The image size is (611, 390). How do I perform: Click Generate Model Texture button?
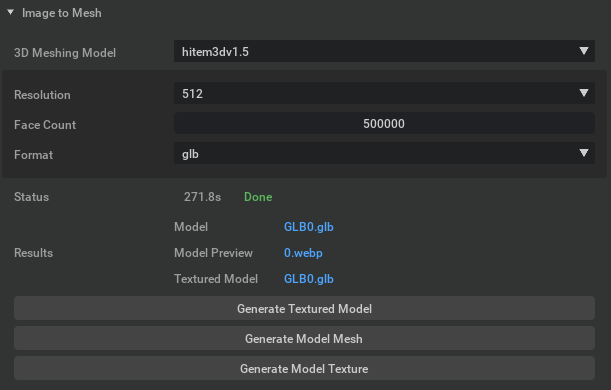tap(304, 369)
